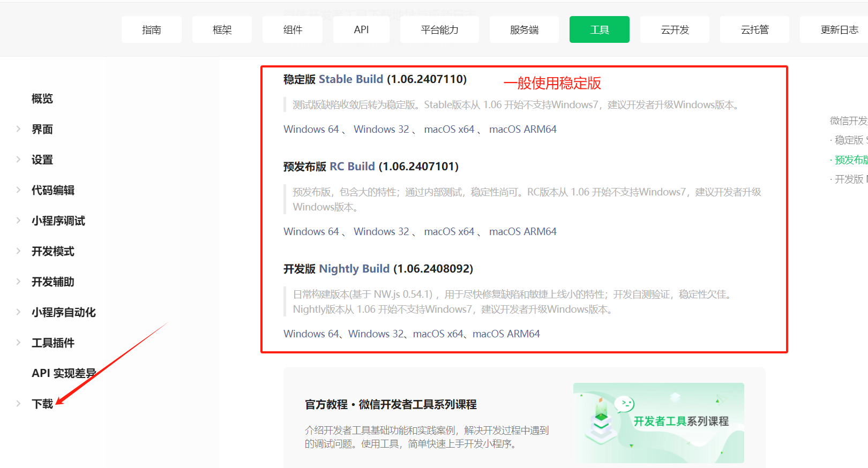Open 概览 in the left sidebar

[x=42, y=99]
